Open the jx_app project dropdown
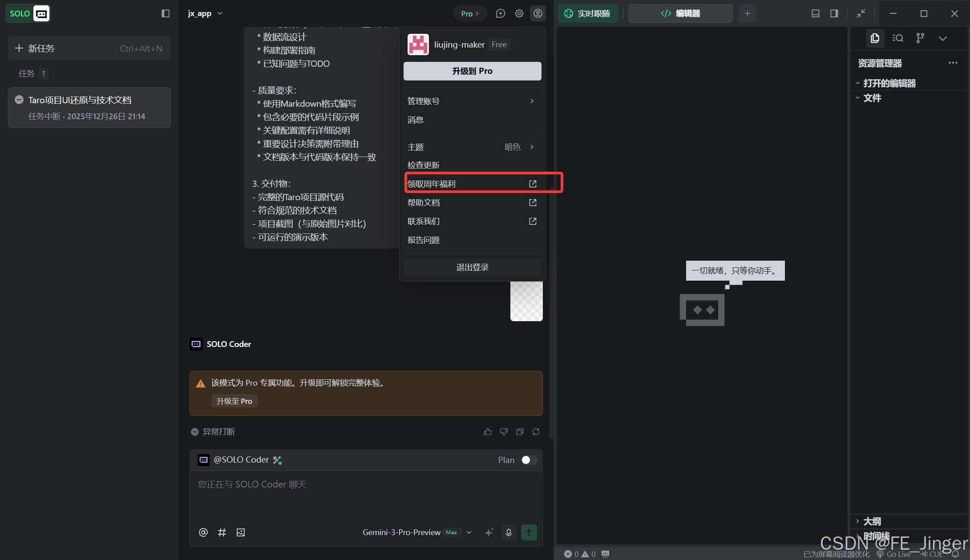The width and height of the screenshot is (970, 560). coord(205,13)
